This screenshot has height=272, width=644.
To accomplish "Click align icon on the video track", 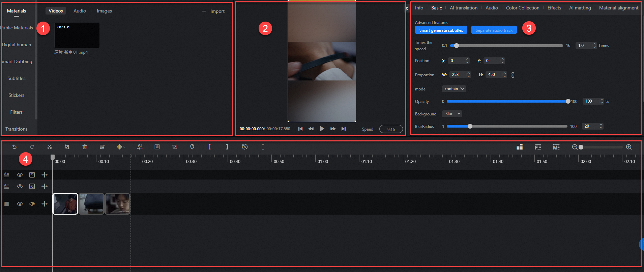I will click(45, 204).
